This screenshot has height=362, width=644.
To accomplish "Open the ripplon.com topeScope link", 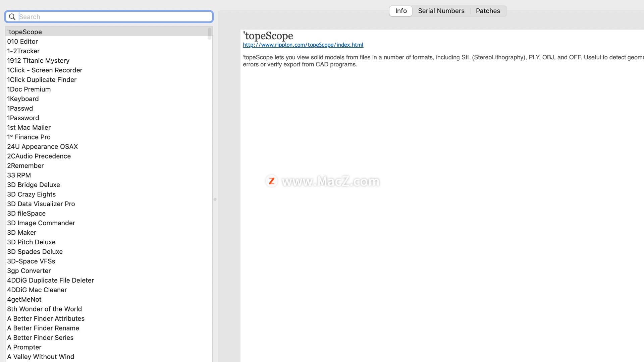I will tap(303, 45).
